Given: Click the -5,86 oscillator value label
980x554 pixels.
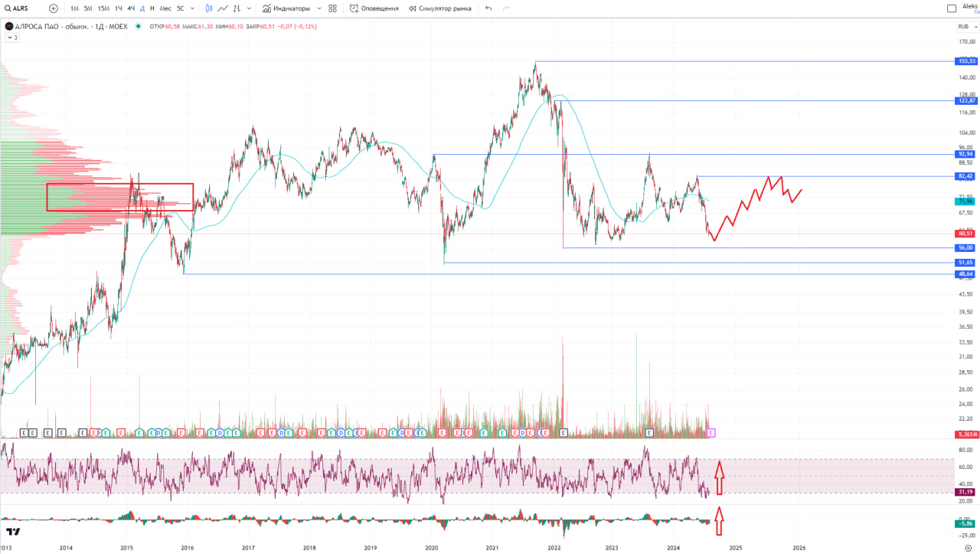Looking at the screenshot, I should (x=966, y=523).
